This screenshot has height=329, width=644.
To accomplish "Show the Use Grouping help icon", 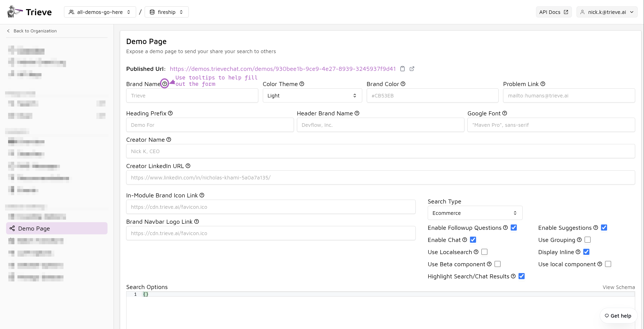I will point(579,240).
